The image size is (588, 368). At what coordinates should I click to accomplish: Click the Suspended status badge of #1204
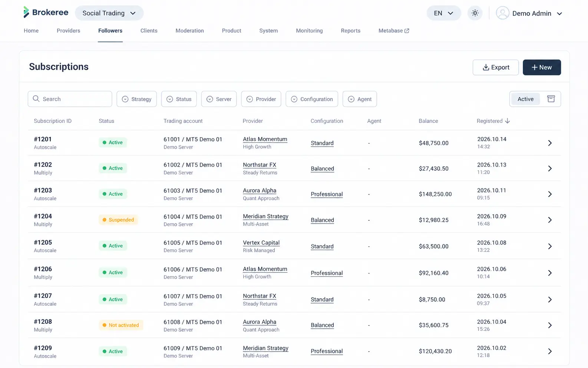[118, 220]
